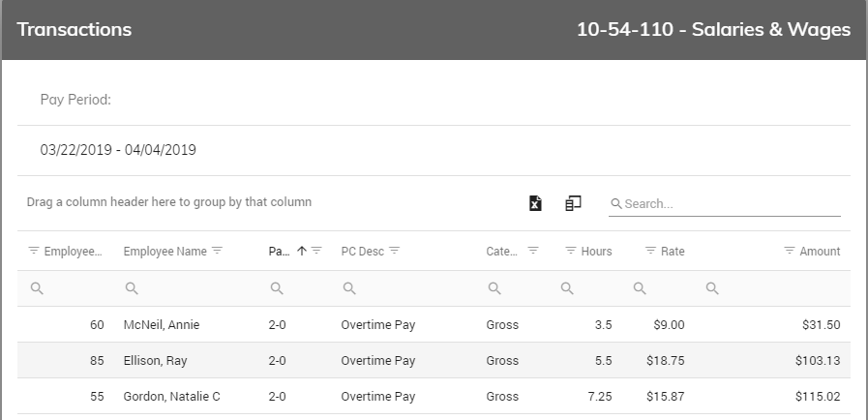
Task: Sort by the Employee Name header
Action: pyautogui.click(x=165, y=252)
